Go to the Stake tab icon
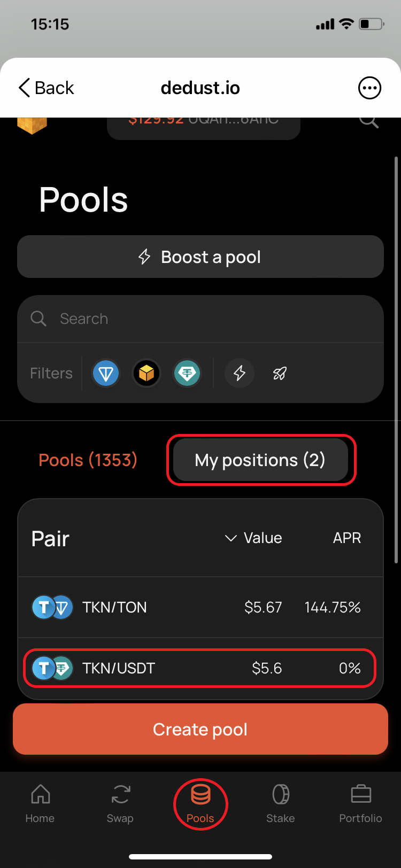Image resolution: width=401 pixels, height=868 pixels. [x=280, y=795]
